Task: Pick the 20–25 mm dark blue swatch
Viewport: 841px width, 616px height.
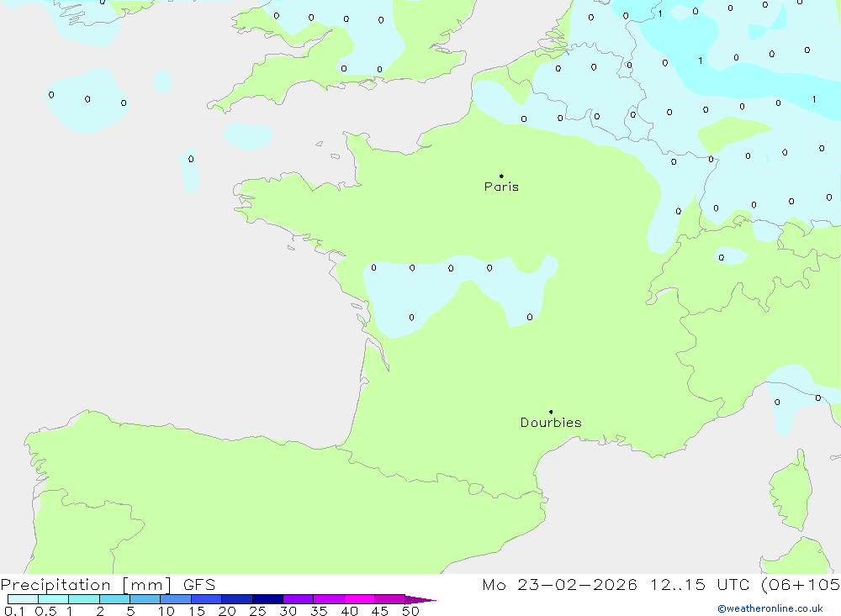Action: (x=236, y=599)
